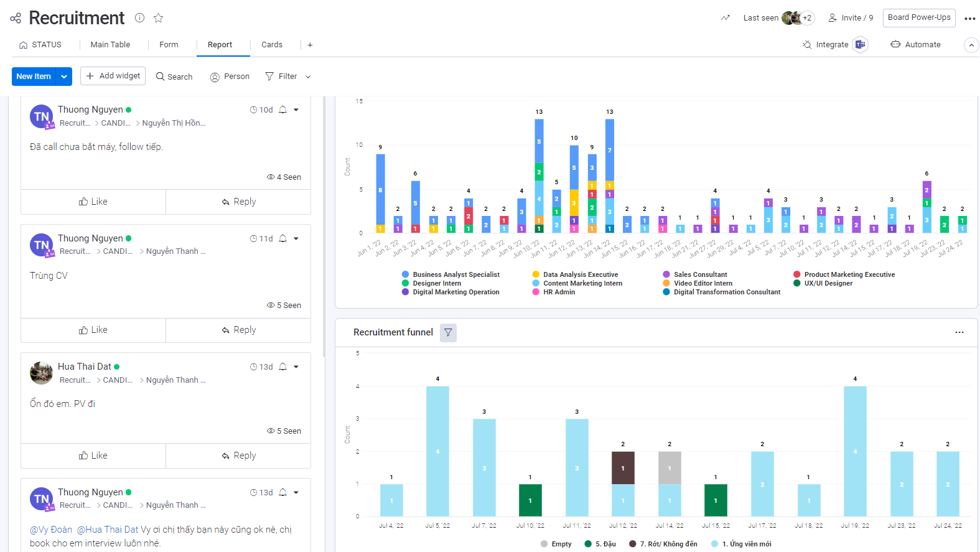Screen dimensions: 980x552
Task: Collapse the board header with chevron button
Action: [x=971, y=45]
